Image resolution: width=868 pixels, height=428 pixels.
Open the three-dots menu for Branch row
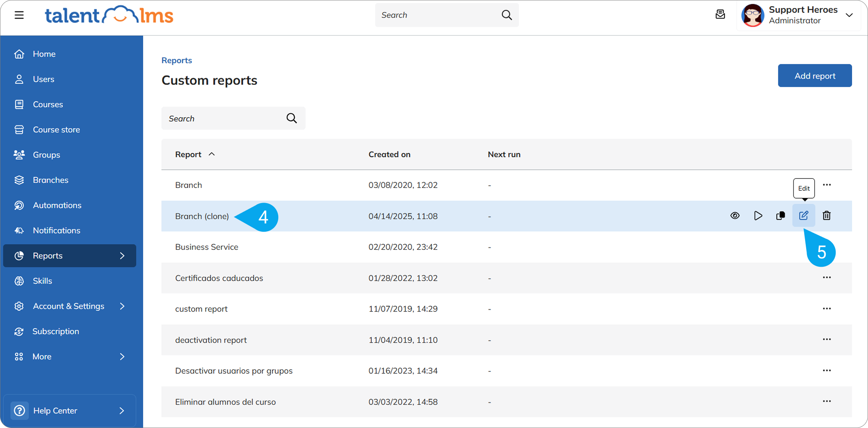click(x=827, y=185)
